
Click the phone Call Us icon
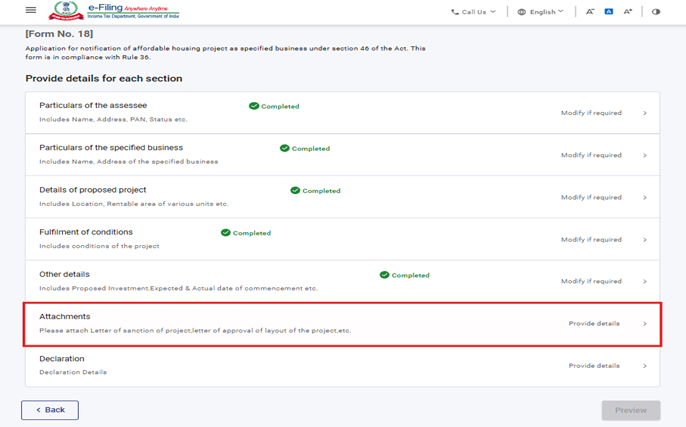(455, 12)
